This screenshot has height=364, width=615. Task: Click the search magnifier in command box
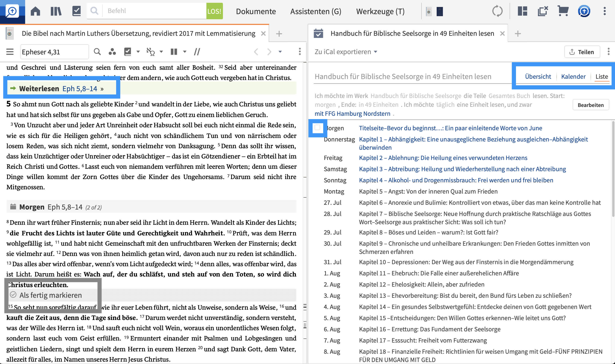94,11
